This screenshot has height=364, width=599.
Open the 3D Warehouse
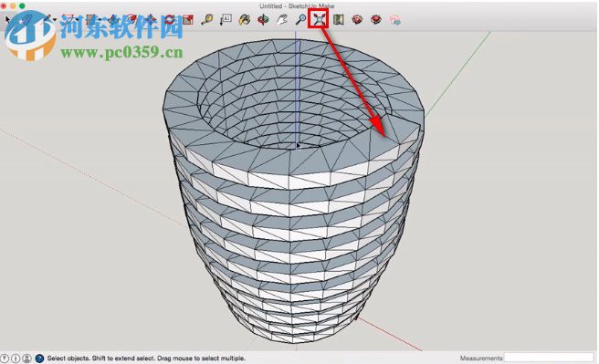click(339, 19)
